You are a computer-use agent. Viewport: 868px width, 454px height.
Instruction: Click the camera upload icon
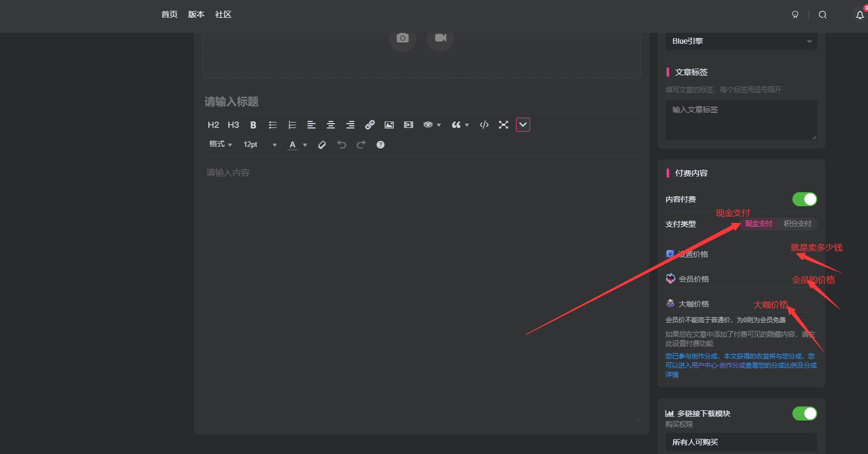click(x=403, y=38)
